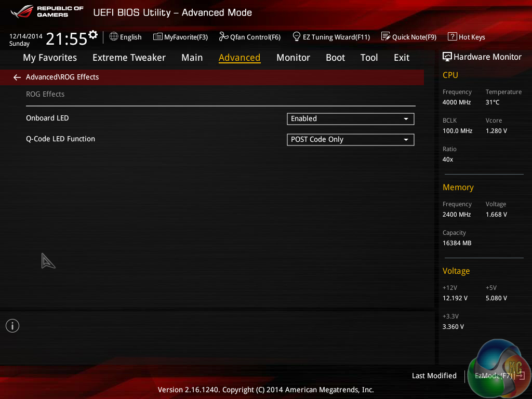Image resolution: width=532 pixels, height=399 pixels.
Task: Click the info circle icon
Action: coord(12,326)
